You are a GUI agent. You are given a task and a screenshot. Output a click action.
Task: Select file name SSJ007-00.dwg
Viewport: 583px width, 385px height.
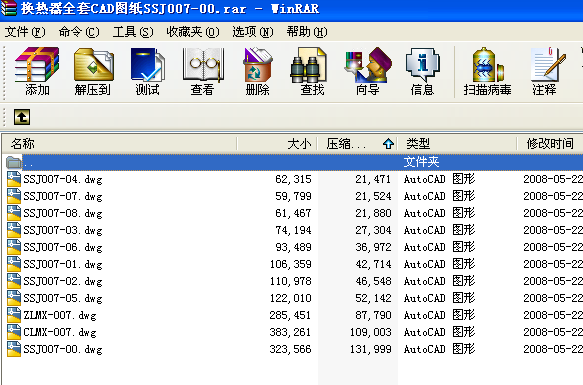click(63, 349)
